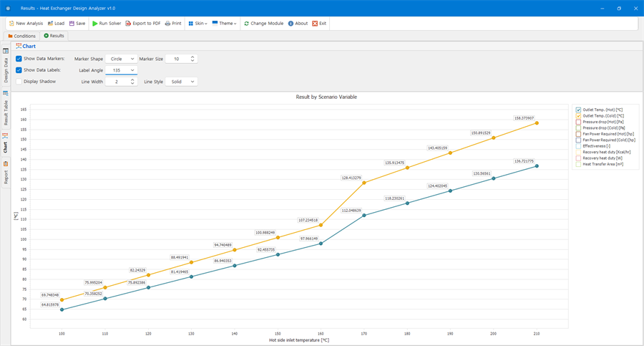This screenshot has height=346, width=644.
Task: Click the teal data point labeled 136.721775
Action: [x=537, y=166]
